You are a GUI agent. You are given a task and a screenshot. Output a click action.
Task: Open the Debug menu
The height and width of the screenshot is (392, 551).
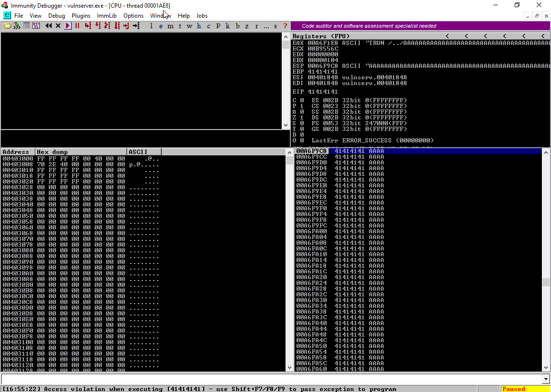(x=56, y=16)
